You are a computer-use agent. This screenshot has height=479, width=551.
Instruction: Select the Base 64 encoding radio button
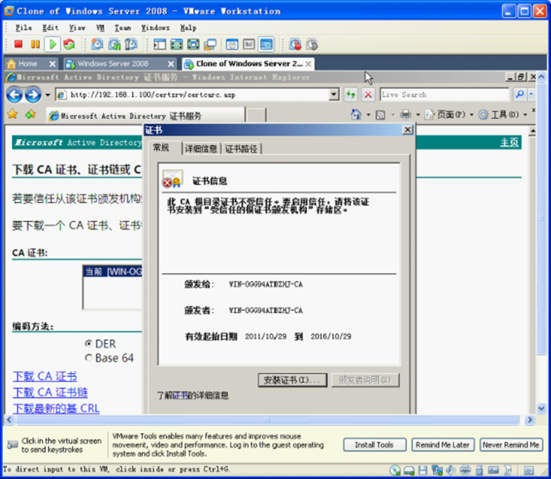89,358
